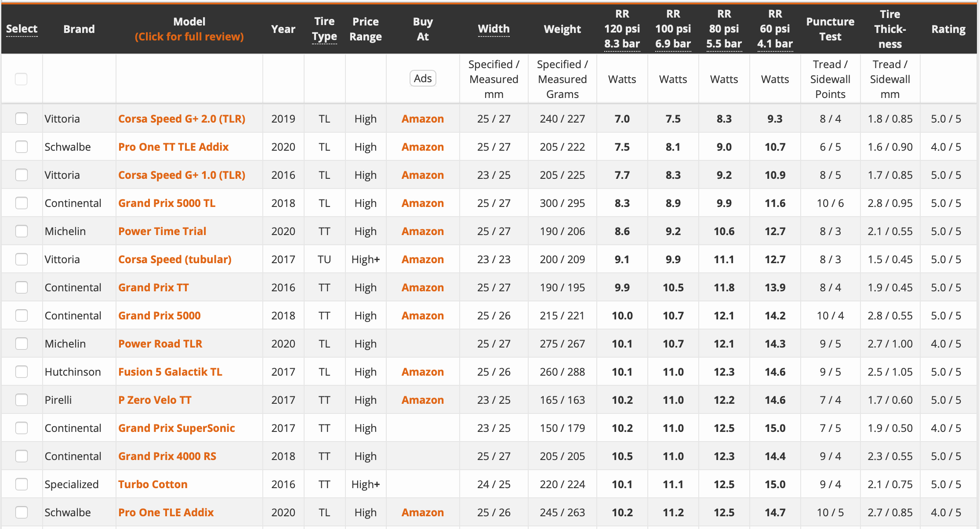This screenshot has width=980, height=529.
Task: Select the Pro One TLE Addix row checkbox
Action: pos(22,512)
